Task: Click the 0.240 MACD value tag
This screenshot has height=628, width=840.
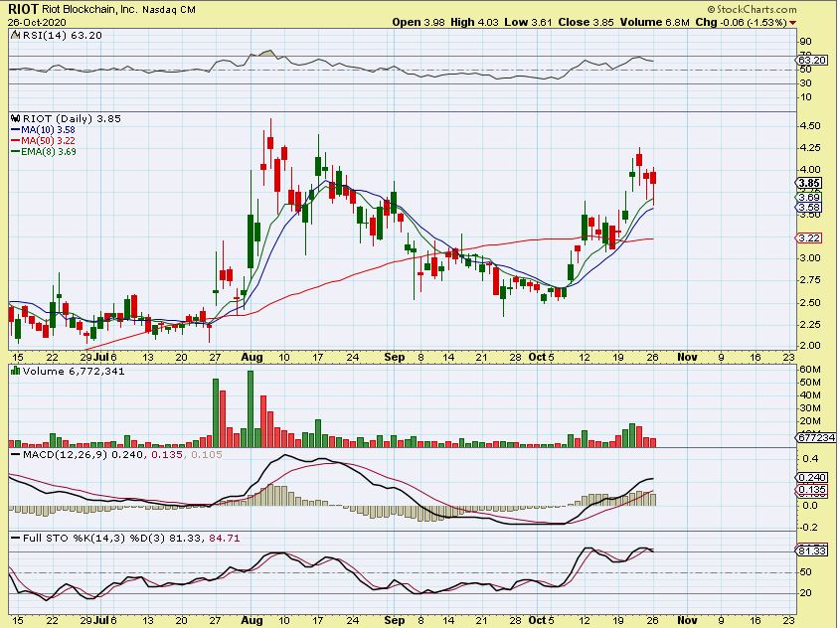Action: click(812, 478)
